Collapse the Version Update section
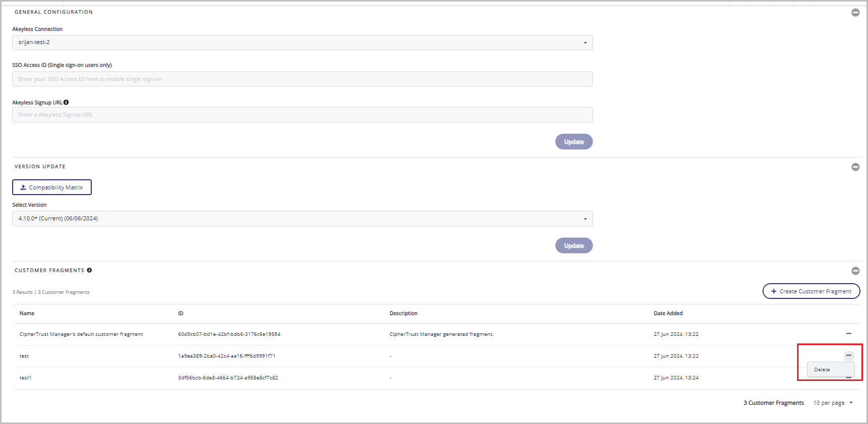 point(855,167)
